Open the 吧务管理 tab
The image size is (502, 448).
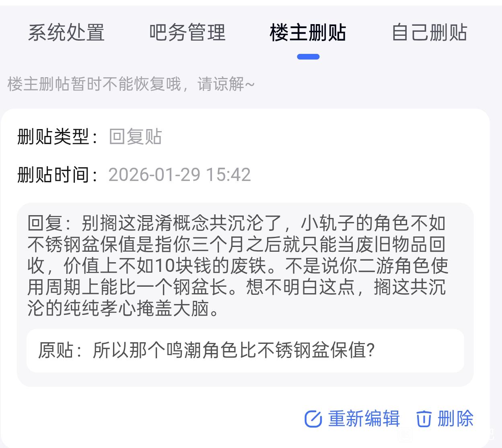(187, 33)
